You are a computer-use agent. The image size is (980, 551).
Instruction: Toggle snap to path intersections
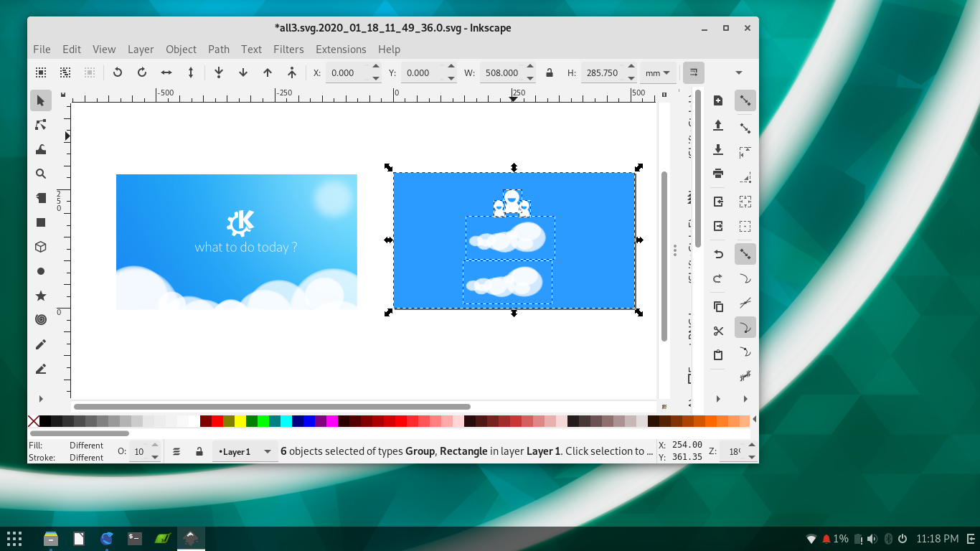(x=745, y=303)
